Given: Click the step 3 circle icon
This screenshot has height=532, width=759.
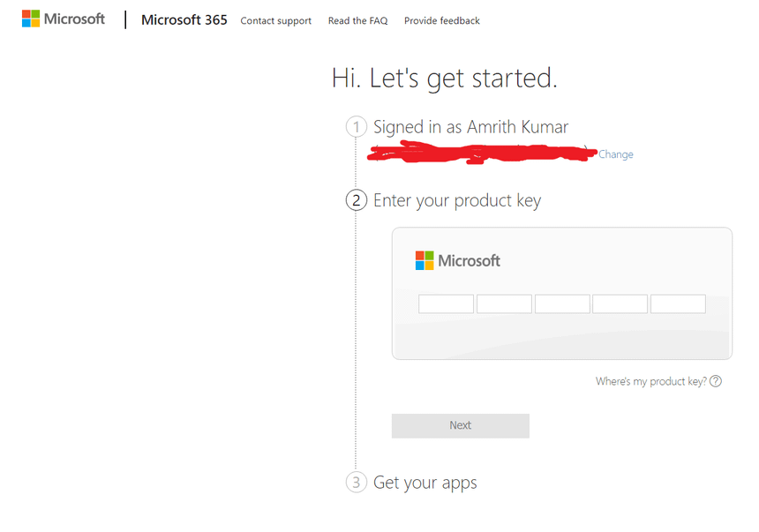Looking at the screenshot, I should [356, 483].
